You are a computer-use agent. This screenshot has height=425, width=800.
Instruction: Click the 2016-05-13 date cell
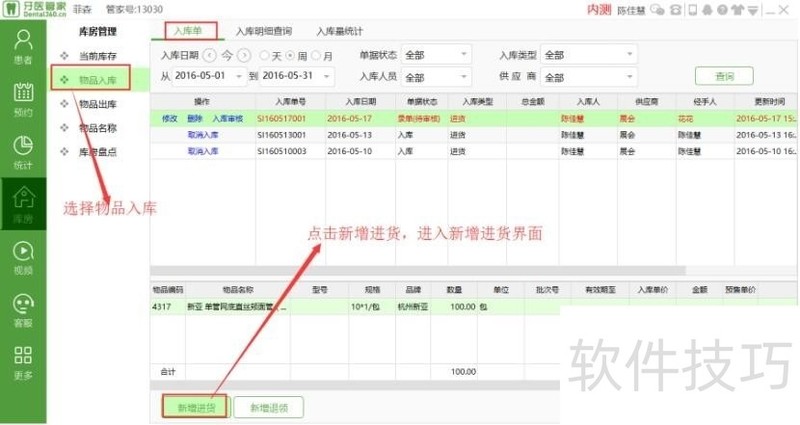click(x=349, y=135)
